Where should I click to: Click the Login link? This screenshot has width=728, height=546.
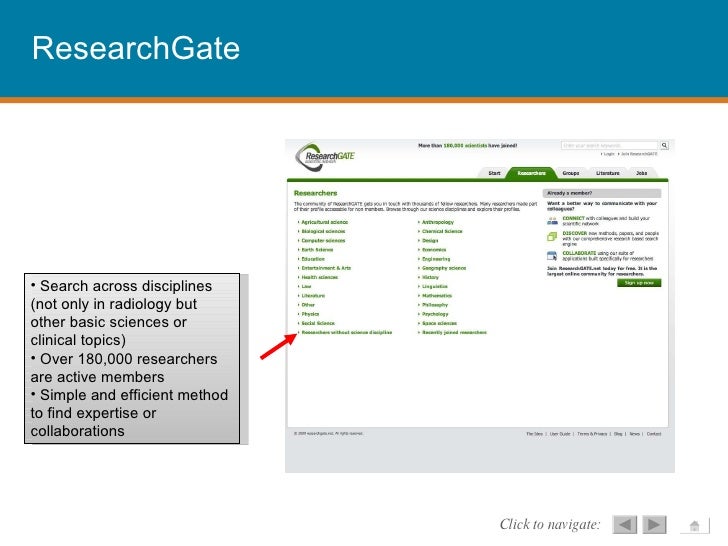(x=609, y=154)
